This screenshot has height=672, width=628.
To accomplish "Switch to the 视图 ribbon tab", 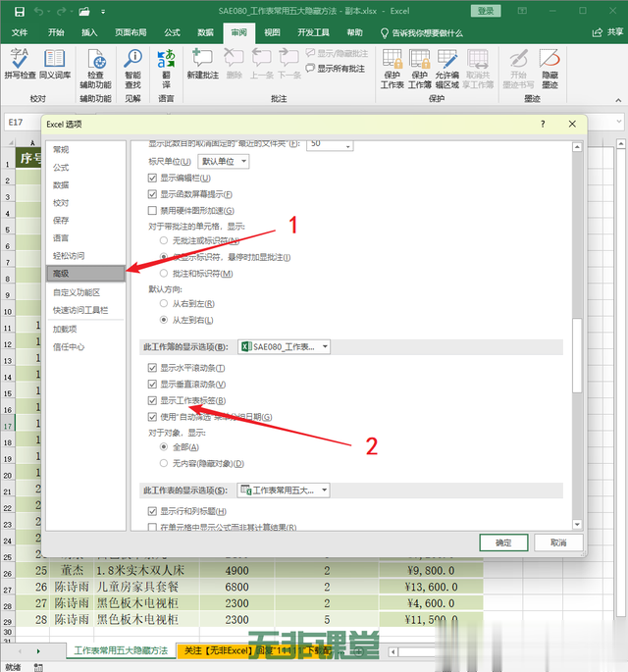I will pyautogui.click(x=272, y=32).
